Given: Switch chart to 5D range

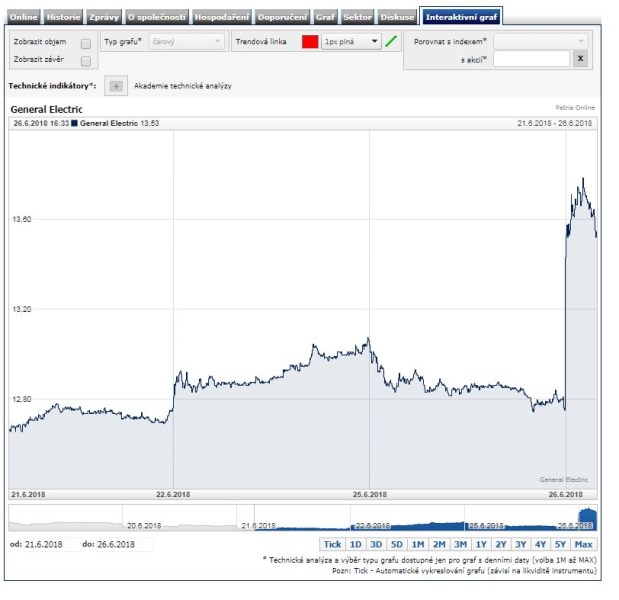Looking at the screenshot, I should click(397, 544).
